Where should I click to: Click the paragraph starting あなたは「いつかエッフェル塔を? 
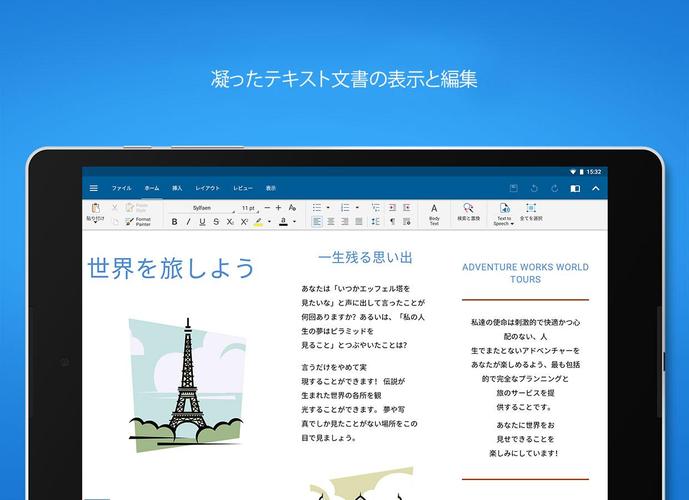[x=363, y=317]
